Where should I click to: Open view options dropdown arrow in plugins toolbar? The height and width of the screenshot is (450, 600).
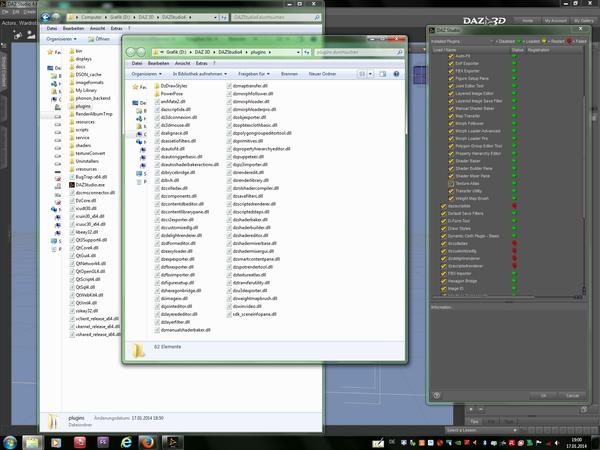(x=370, y=74)
